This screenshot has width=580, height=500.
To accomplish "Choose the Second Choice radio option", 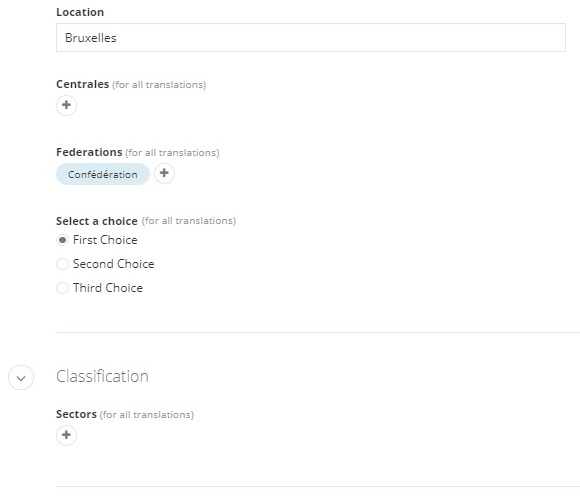I will [62, 264].
